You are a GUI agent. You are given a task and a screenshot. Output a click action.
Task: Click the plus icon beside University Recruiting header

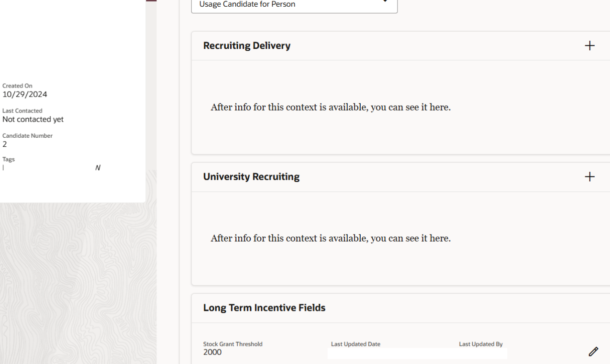coord(590,176)
